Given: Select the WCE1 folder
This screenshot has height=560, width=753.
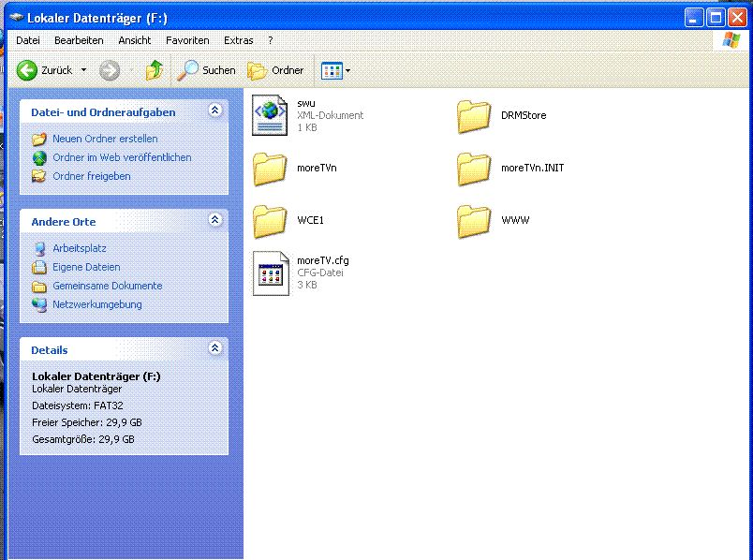Looking at the screenshot, I should tap(271, 221).
